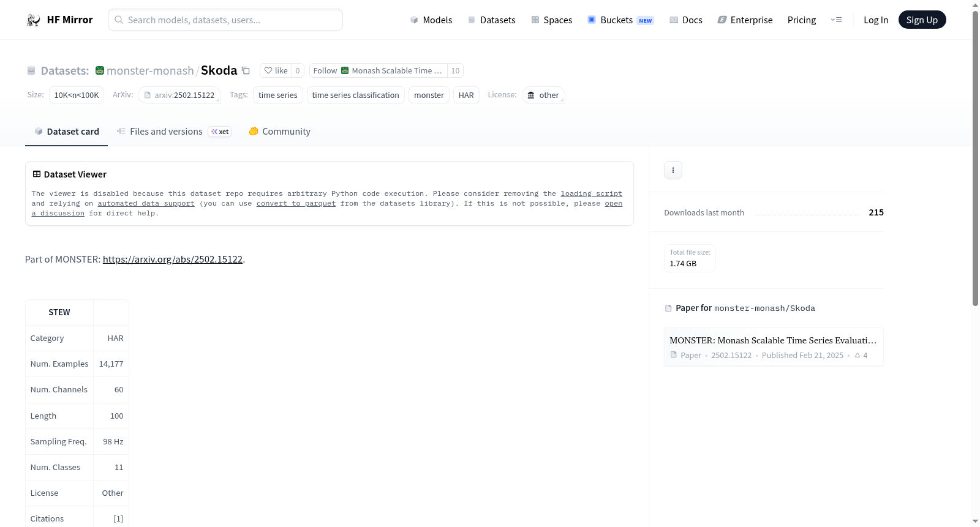Click the Num. Channels value 60
The width and height of the screenshot is (980, 527).
pyautogui.click(x=119, y=389)
